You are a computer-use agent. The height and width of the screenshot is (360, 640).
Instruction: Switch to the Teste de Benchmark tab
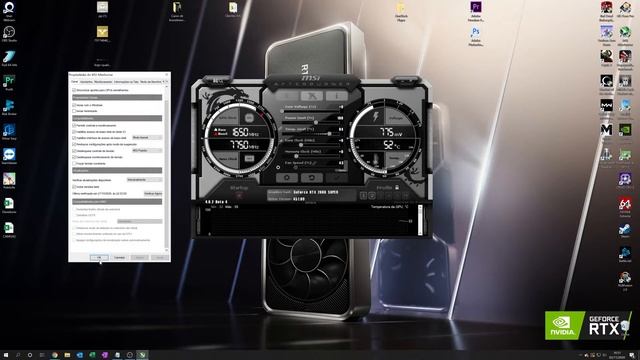pos(151,82)
